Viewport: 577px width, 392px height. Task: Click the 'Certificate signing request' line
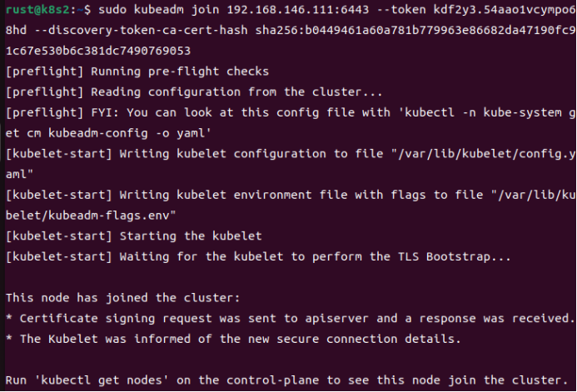click(x=290, y=319)
